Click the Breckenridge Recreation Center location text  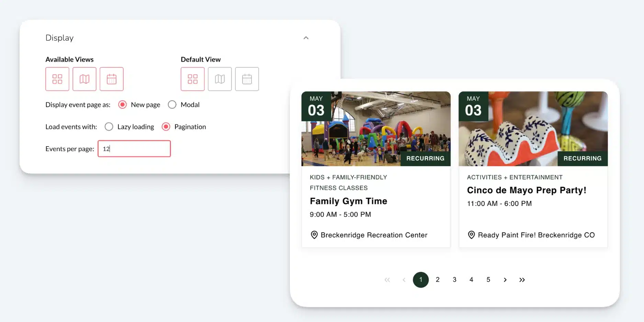[x=374, y=235]
